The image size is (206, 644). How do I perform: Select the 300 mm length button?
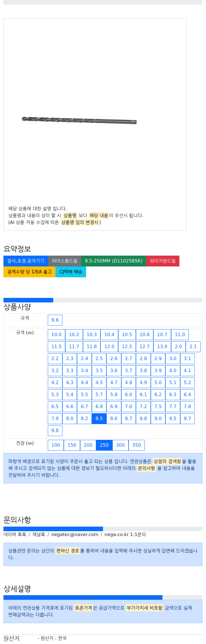pyautogui.click(x=120, y=445)
